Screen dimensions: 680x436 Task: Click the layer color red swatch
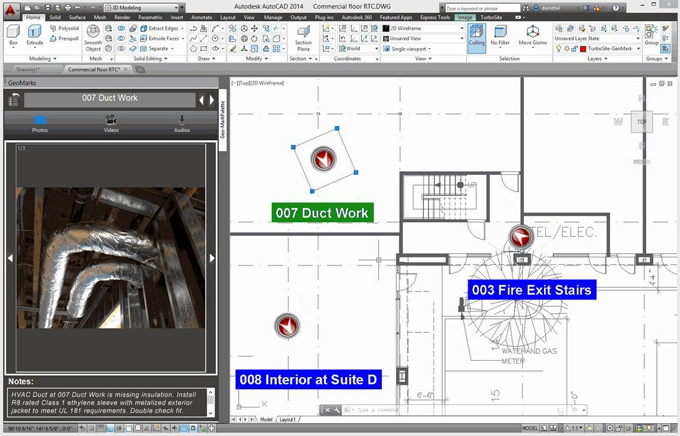click(583, 49)
